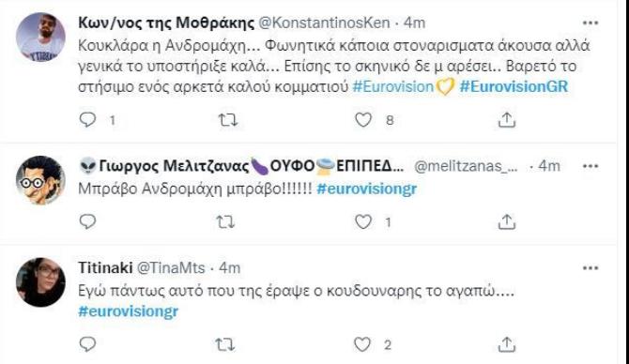The image size is (629, 364).
Task: Retweet the Μπράβο Ανδρομάχη μπράβο tweet
Action: click(x=225, y=221)
